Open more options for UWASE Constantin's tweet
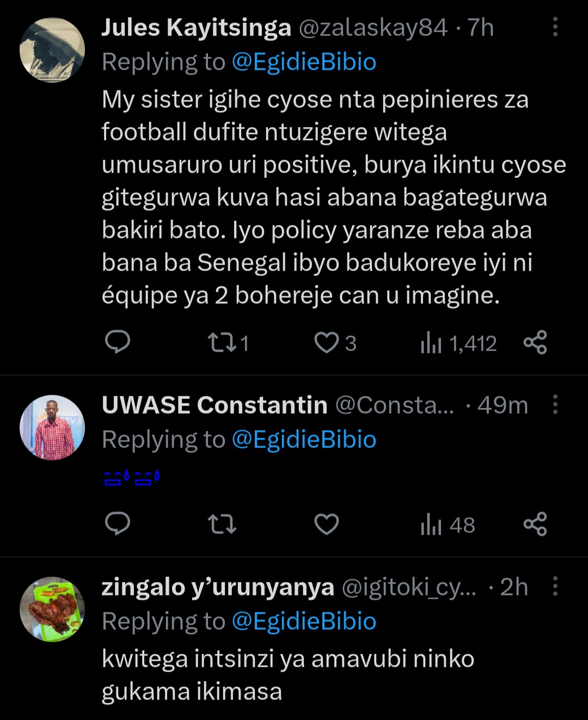 click(x=555, y=404)
